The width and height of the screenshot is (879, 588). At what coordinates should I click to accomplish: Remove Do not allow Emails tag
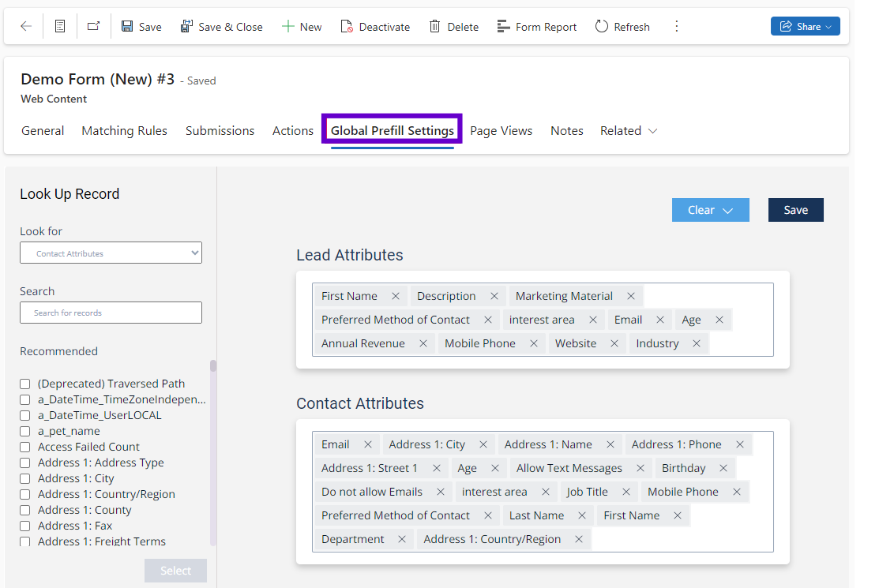coord(441,492)
